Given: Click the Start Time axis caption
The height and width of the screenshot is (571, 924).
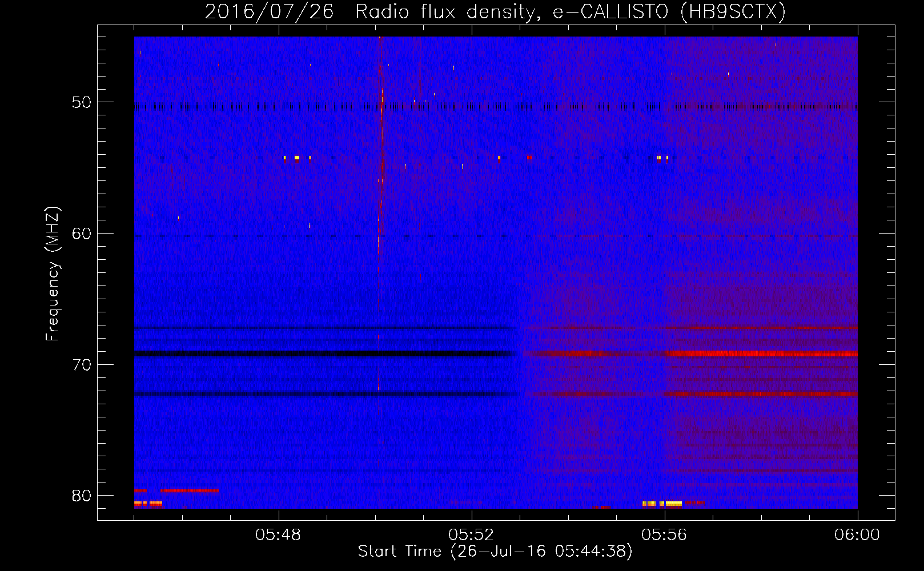Looking at the screenshot, I should [495, 552].
